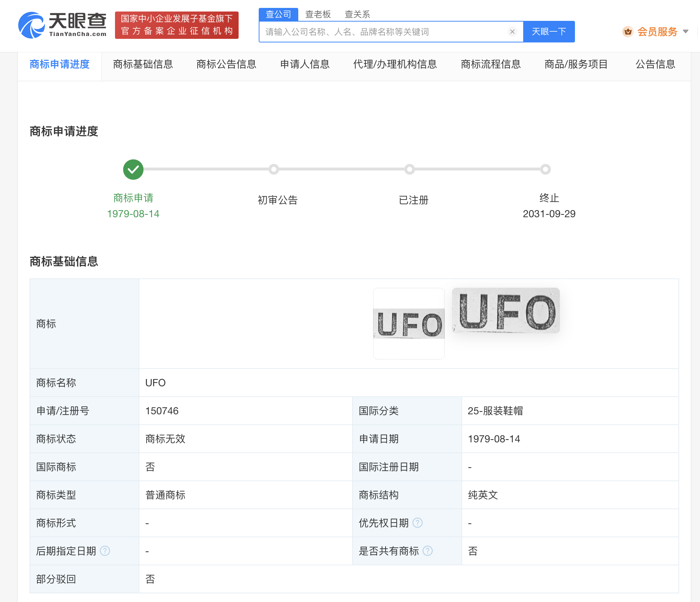Open the 申请人信息 tab
This screenshot has height=602, width=700.
tap(305, 64)
